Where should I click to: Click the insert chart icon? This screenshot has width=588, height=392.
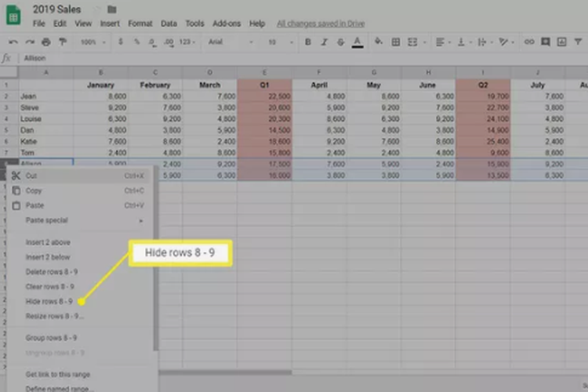coord(561,42)
